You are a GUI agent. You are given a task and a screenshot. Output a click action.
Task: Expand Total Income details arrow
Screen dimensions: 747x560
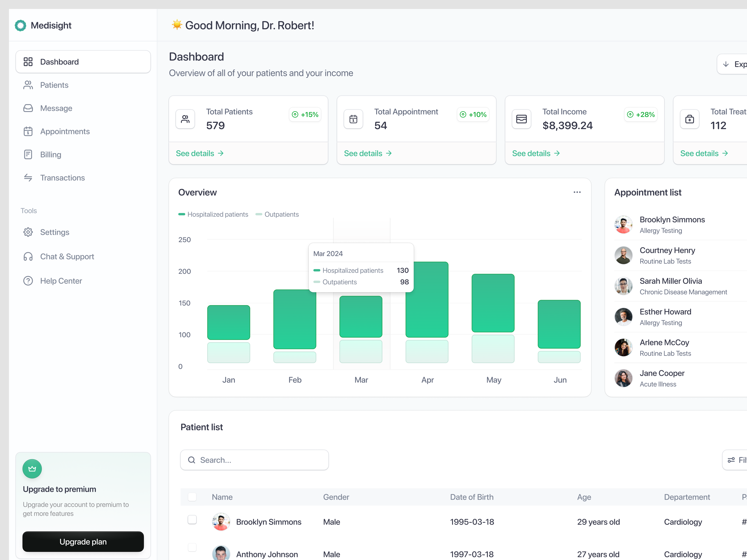point(536,153)
